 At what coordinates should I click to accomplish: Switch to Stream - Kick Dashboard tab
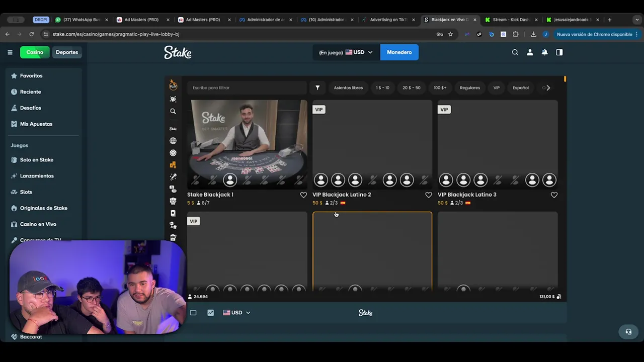tap(511, 20)
